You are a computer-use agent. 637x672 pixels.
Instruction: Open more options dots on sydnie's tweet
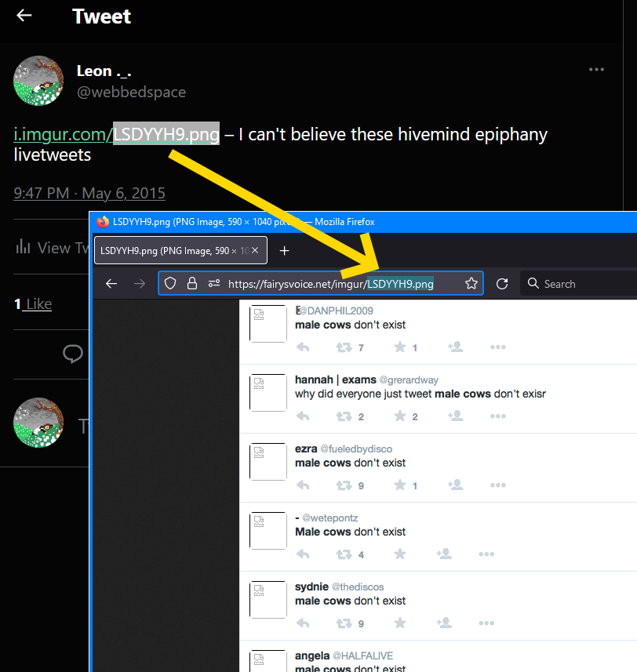pyautogui.click(x=497, y=623)
